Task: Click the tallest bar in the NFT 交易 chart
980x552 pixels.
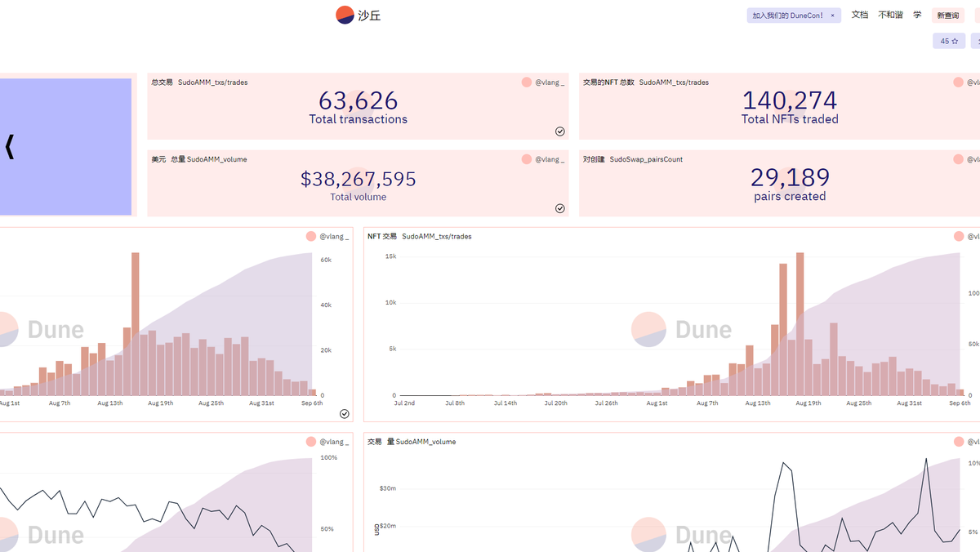Action: [800, 324]
